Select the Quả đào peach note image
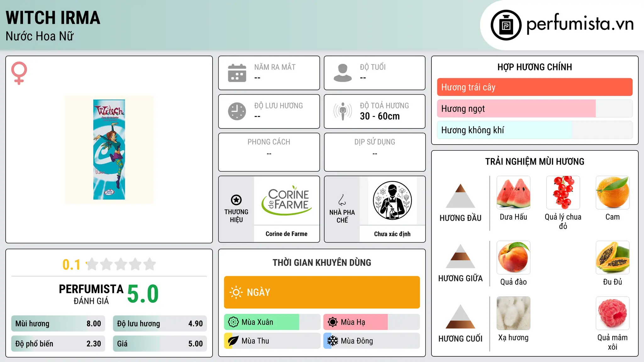The width and height of the screenshot is (644, 362). [x=514, y=258]
